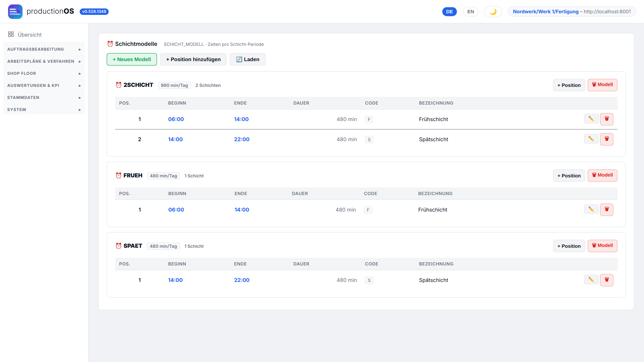Viewport: 644px width, 362px height.
Task: Delete the FRUEH model
Action: click(602, 175)
